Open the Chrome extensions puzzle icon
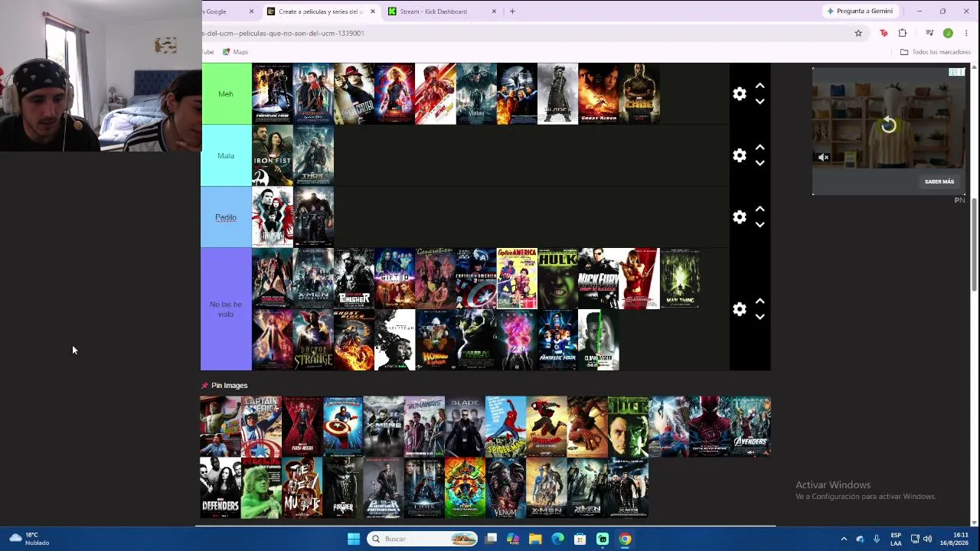980x551 pixels. pyautogui.click(x=903, y=33)
